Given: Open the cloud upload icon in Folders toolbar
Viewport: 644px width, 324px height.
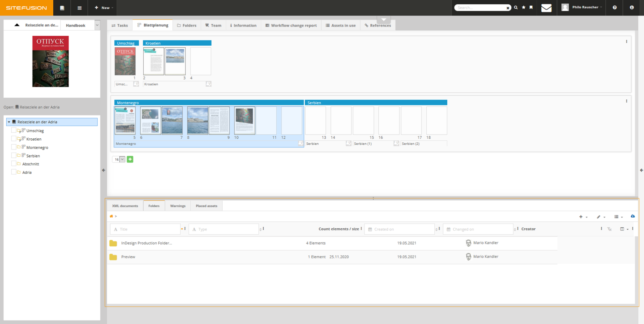Looking at the screenshot, I should pyautogui.click(x=633, y=217).
